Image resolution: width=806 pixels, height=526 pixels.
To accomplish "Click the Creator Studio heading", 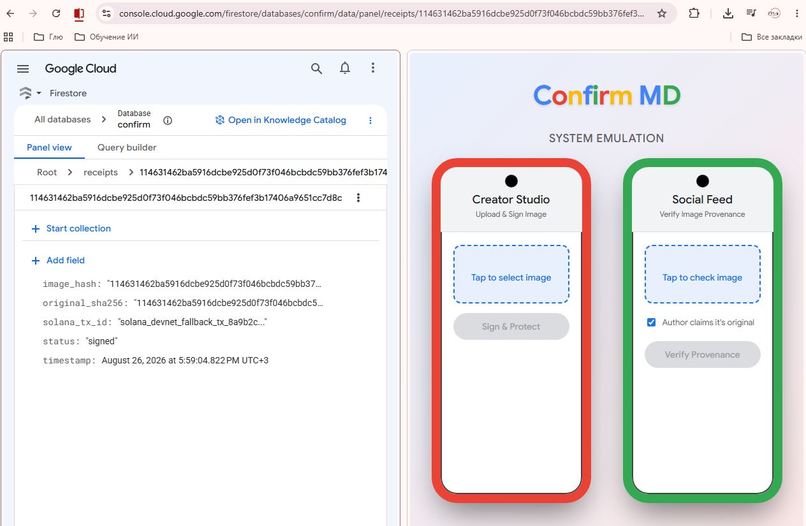I will coord(511,199).
